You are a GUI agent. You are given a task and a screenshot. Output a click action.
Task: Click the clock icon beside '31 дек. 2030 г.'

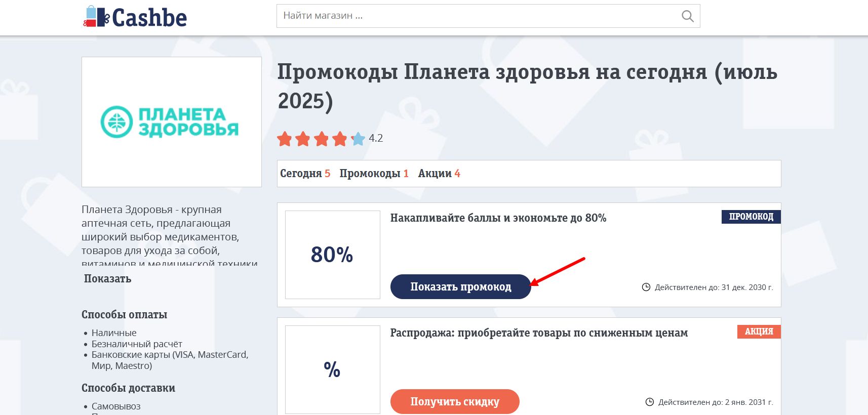point(646,287)
